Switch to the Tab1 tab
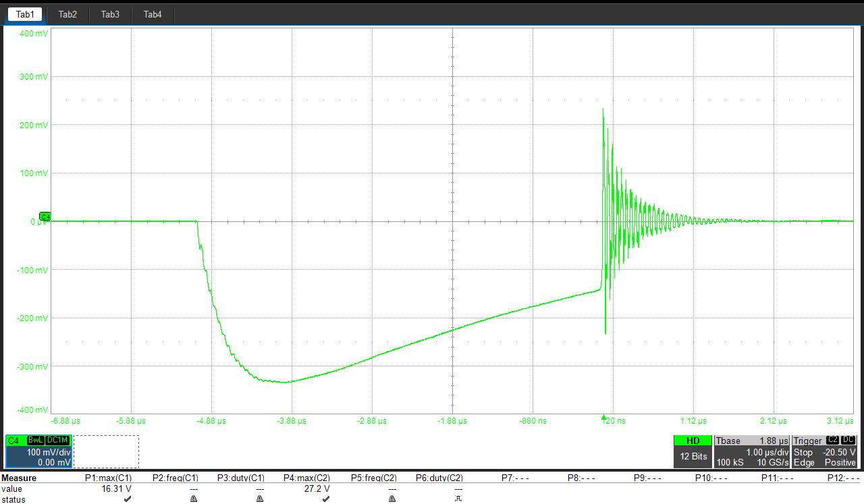 click(24, 14)
